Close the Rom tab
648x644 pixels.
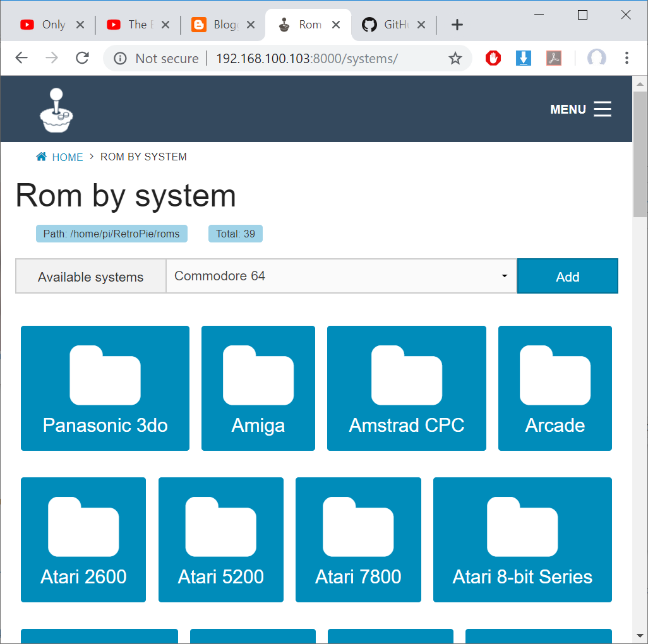coord(336,25)
